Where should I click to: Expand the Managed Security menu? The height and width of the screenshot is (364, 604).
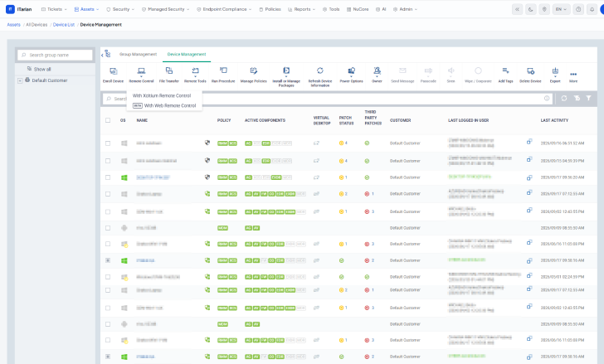coord(166,9)
